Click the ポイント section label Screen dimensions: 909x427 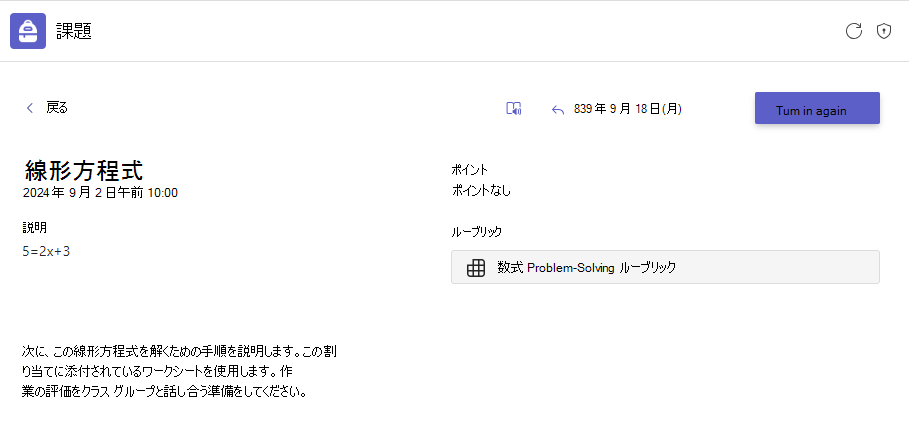(469, 170)
